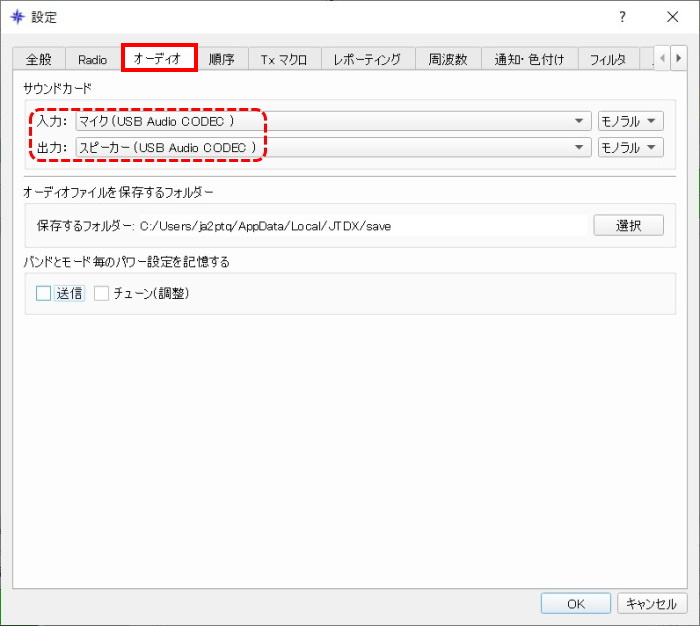Switch to the Radio tab
The height and width of the screenshot is (626, 700).
92,59
